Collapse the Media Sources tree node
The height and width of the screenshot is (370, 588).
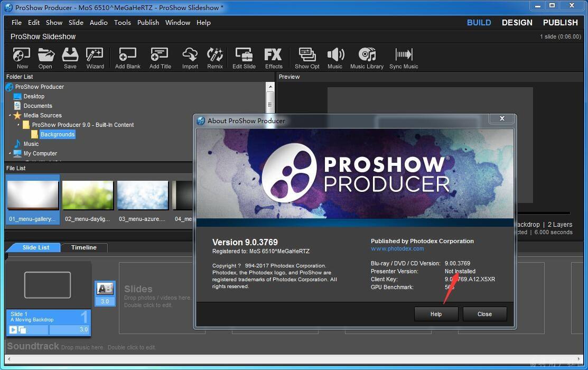(x=10, y=115)
